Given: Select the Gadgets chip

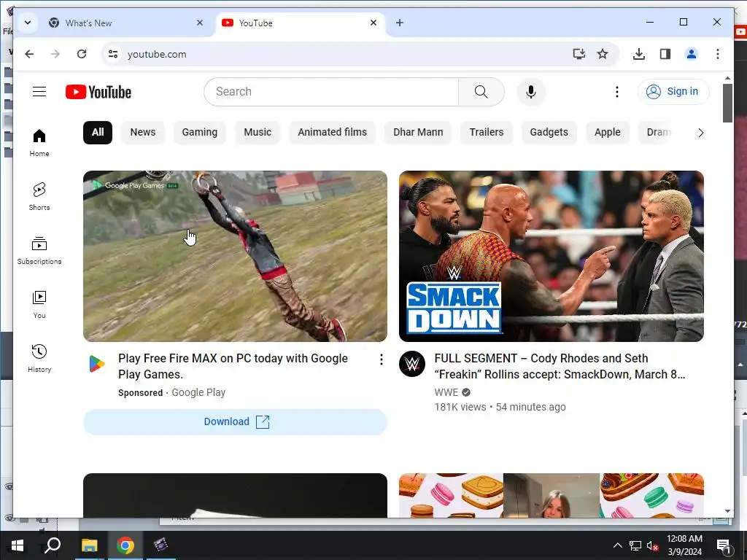Looking at the screenshot, I should pos(549,133).
